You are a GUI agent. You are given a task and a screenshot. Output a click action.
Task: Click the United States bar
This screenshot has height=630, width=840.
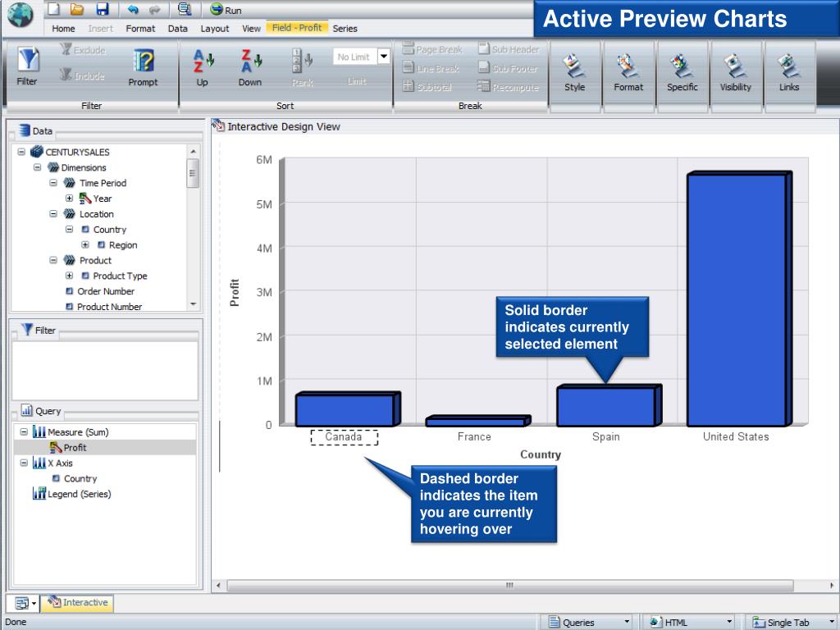point(736,299)
